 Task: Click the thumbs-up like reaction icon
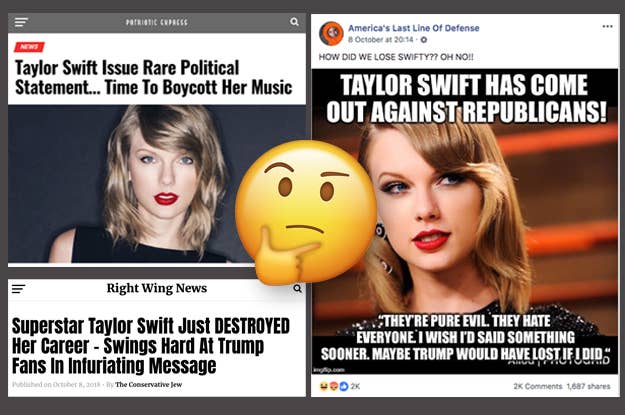(344, 386)
